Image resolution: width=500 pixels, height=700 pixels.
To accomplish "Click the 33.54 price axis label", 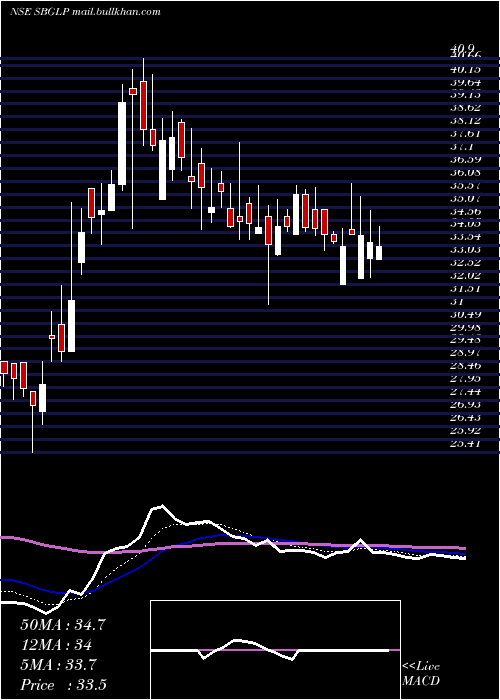I will click(x=465, y=237).
